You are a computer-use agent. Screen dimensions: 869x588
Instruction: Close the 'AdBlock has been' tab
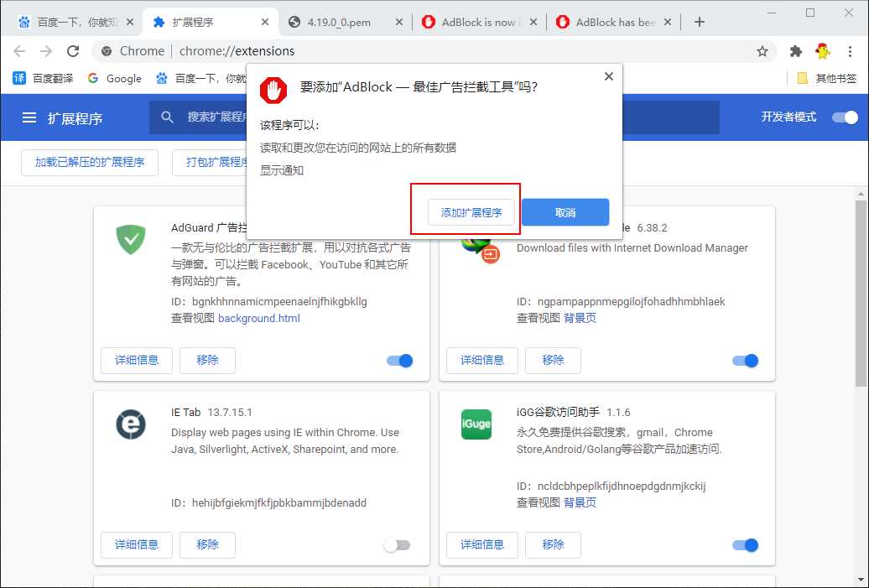pyautogui.click(x=668, y=22)
